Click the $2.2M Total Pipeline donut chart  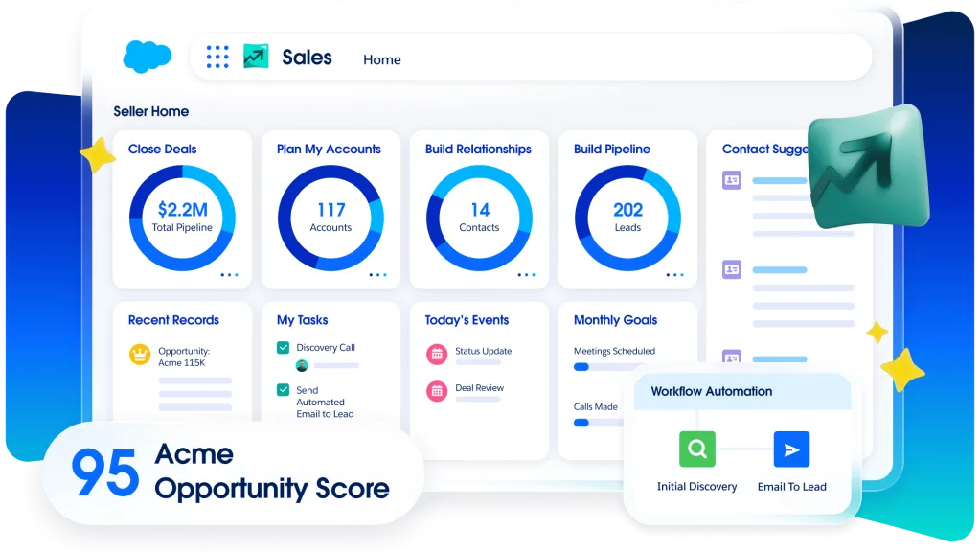183,218
